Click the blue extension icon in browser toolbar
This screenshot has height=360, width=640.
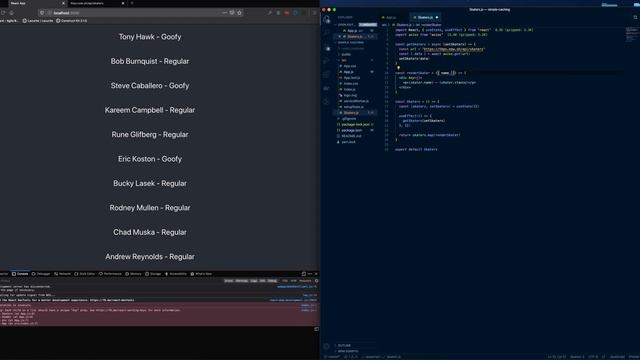(296, 13)
